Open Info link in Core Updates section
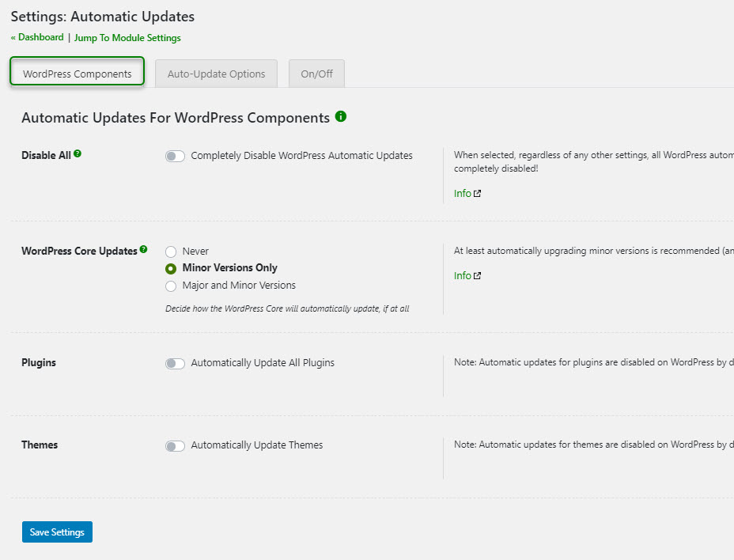This screenshot has width=734, height=560. pos(463,276)
